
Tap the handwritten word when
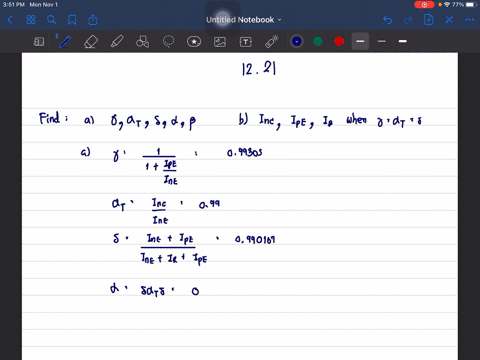[x=357, y=119]
